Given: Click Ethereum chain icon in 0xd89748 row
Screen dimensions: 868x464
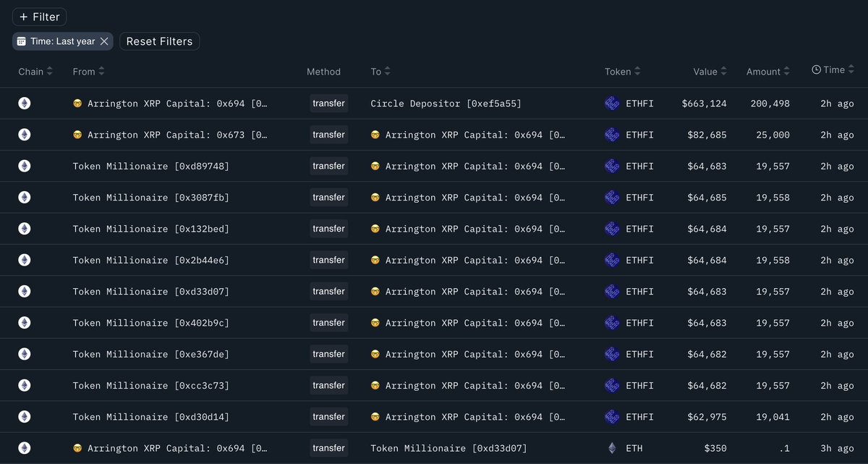Looking at the screenshot, I should click(x=24, y=166).
